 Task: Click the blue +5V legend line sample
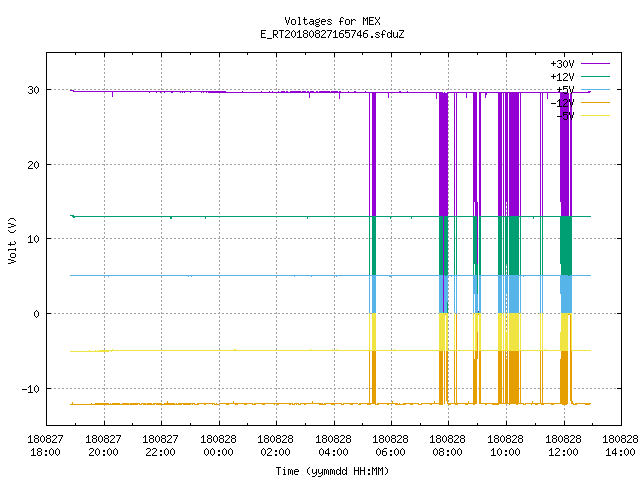pos(595,89)
